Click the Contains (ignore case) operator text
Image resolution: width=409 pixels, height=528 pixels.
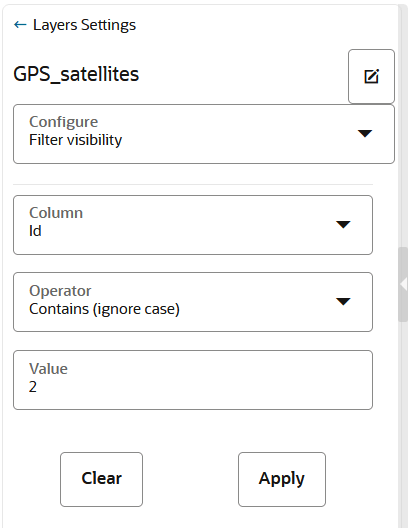tap(104, 309)
